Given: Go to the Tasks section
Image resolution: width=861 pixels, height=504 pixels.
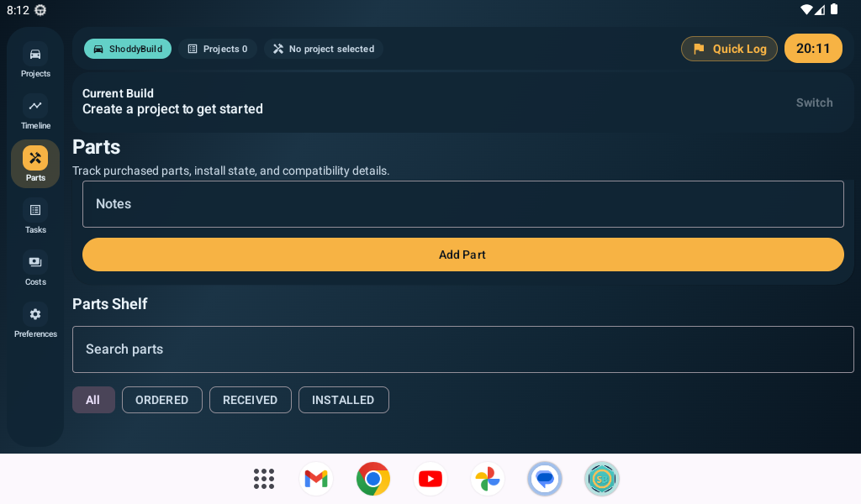Looking at the screenshot, I should click(x=35, y=218).
